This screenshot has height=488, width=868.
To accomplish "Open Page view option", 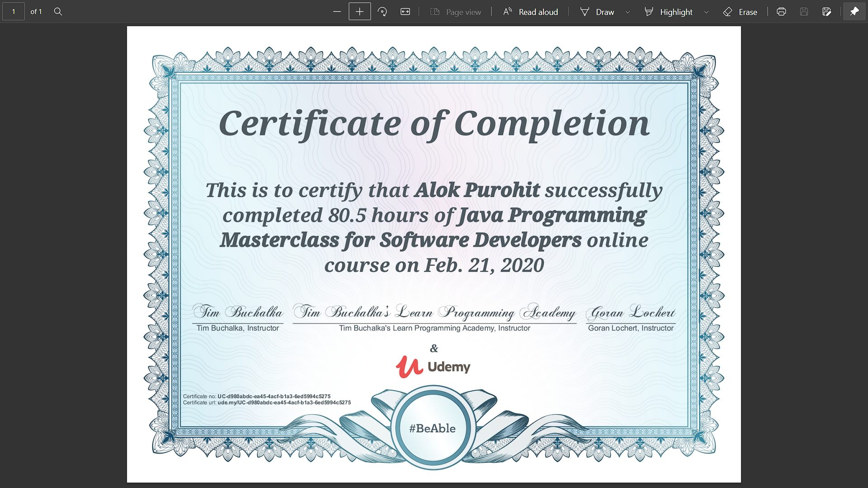I will [456, 12].
